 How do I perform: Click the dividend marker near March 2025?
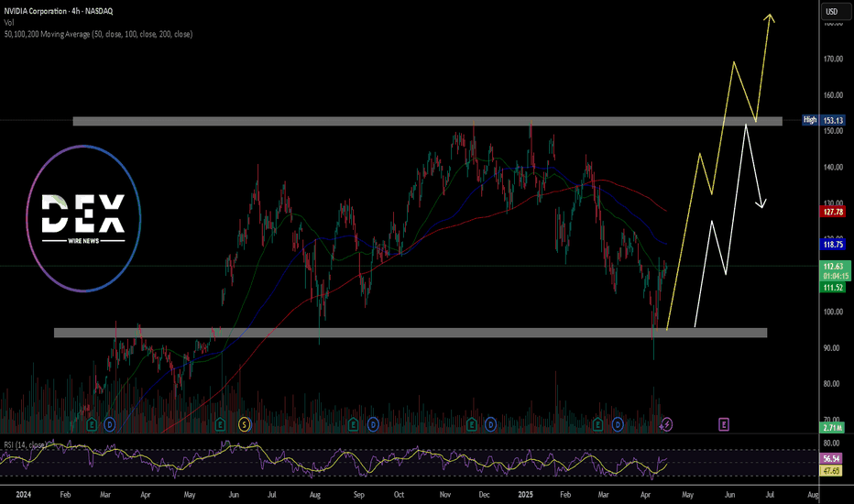tap(618, 424)
